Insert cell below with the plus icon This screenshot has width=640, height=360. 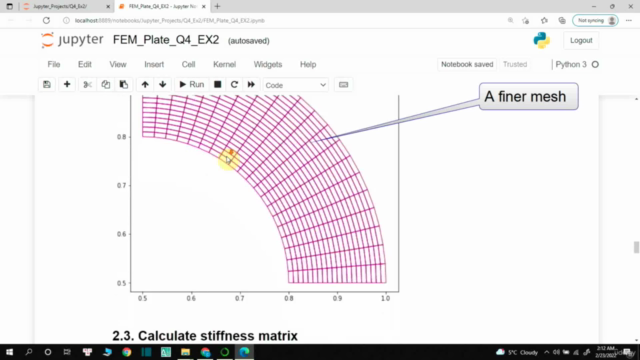click(67, 84)
